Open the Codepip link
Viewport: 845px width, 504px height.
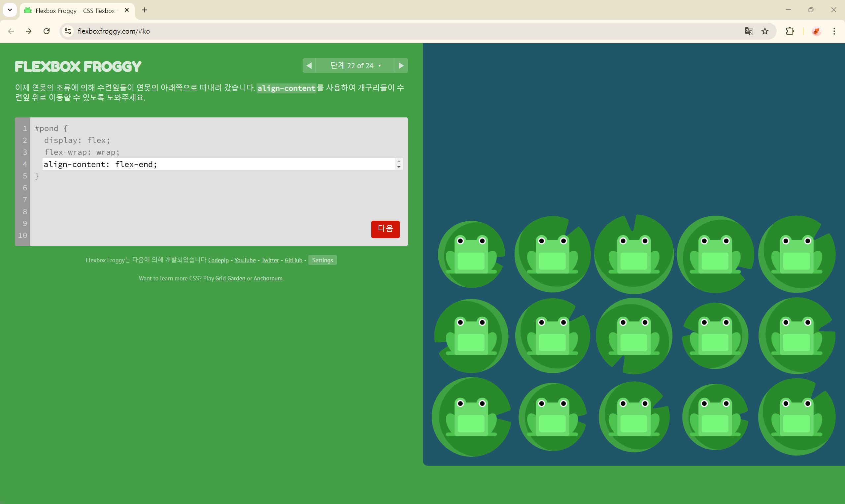coord(218,260)
